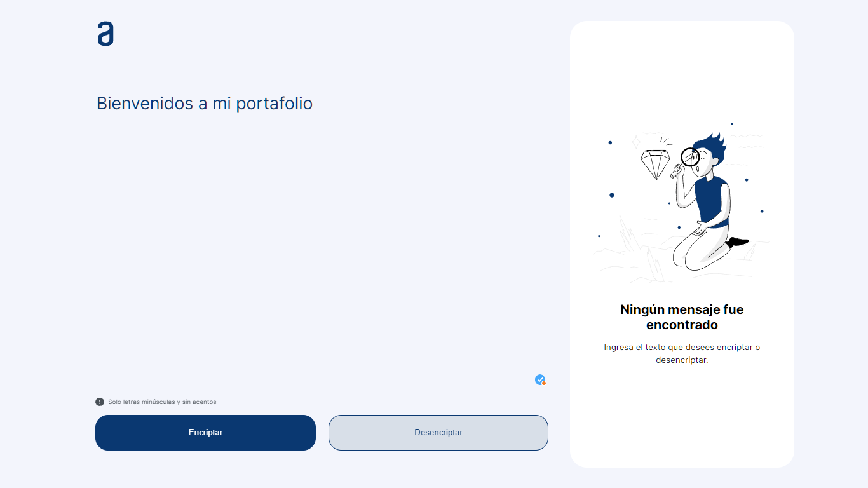Click the "Ningún mensaje fue encontrado" heading
The height and width of the screenshot is (488, 868).
[x=682, y=317]
